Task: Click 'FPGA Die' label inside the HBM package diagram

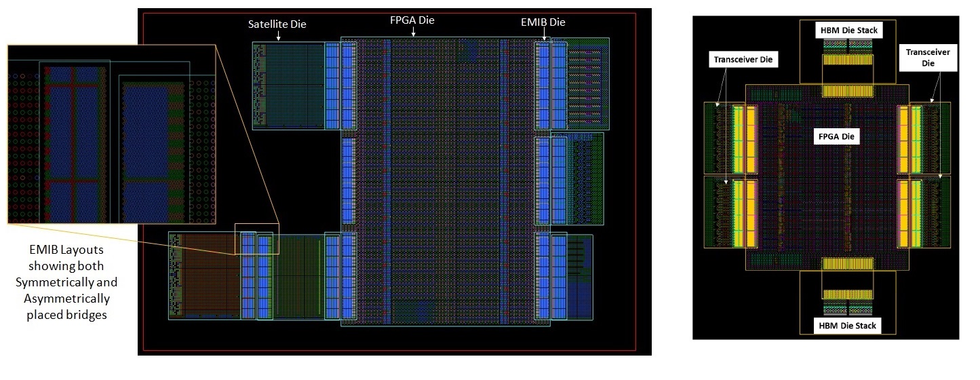Action: click(838, 136)
